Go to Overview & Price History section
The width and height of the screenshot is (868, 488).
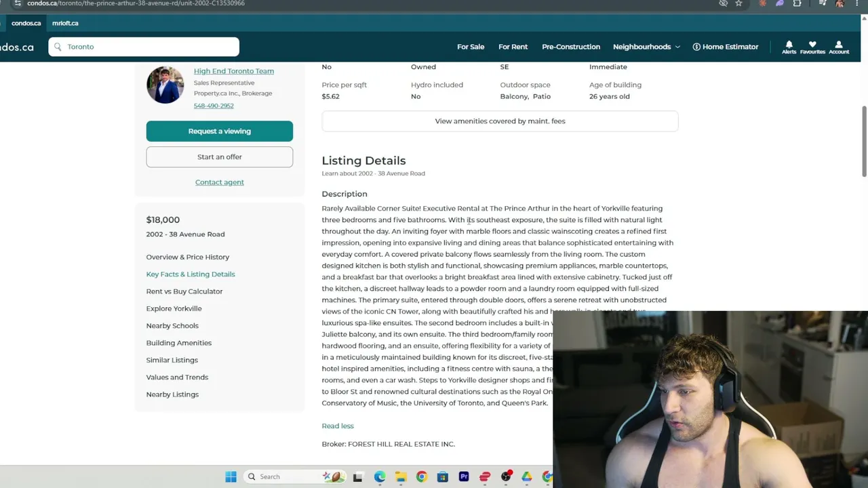point(188,257)
